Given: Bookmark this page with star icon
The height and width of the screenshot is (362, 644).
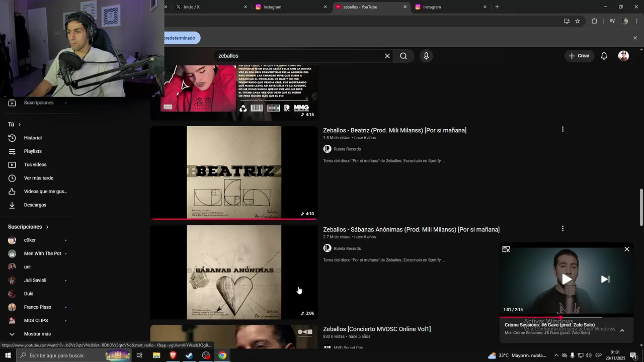Looking at the screenshot, I should coord(578,21).
